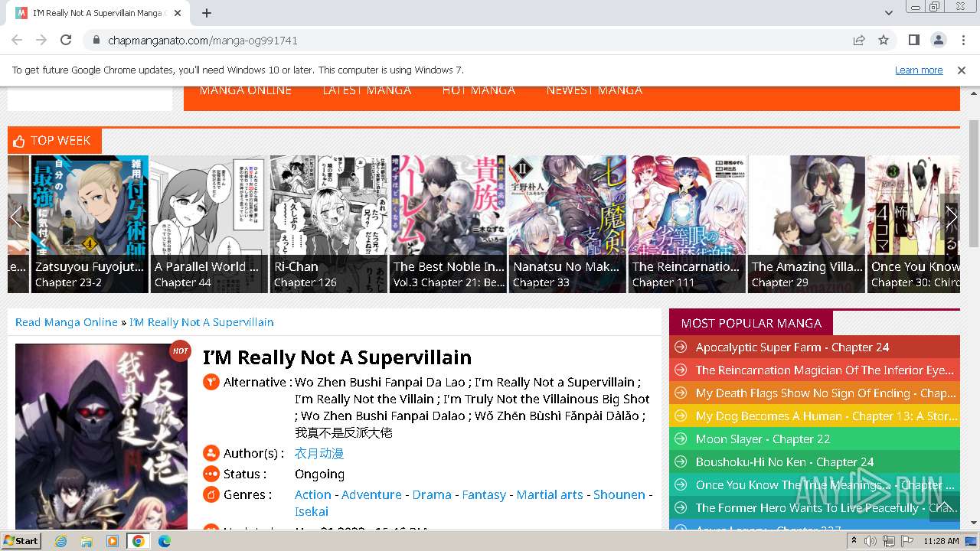This screenshot has height=551, width=980.
Task: Close the I'm Really Not A Supervillain tab
Action: point(178,13)
